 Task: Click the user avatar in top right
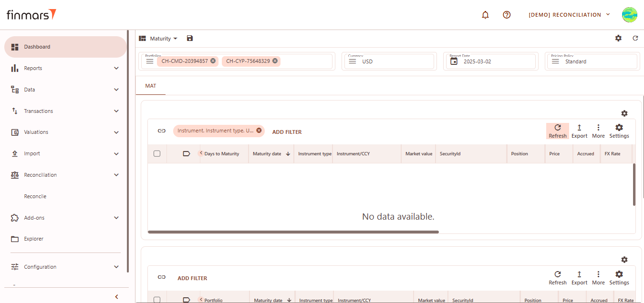tap(629, 15)
